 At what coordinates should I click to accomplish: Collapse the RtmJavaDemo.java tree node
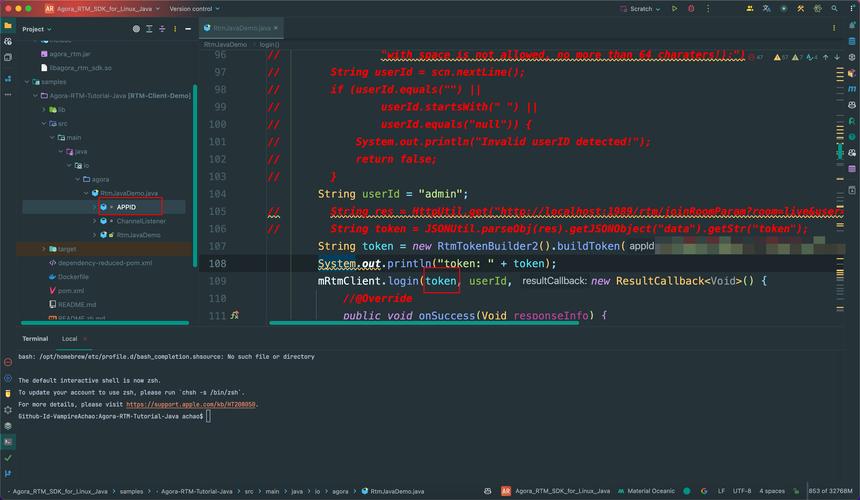85,193
